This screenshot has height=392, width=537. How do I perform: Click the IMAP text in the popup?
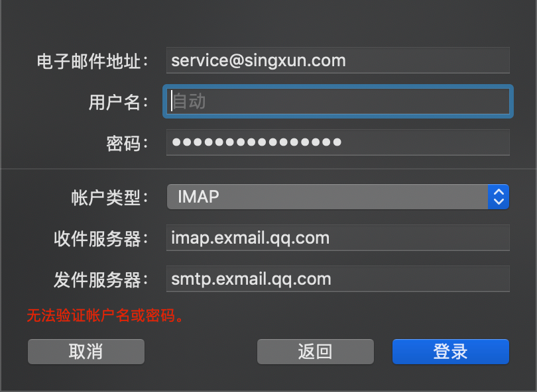coord(198,197)
